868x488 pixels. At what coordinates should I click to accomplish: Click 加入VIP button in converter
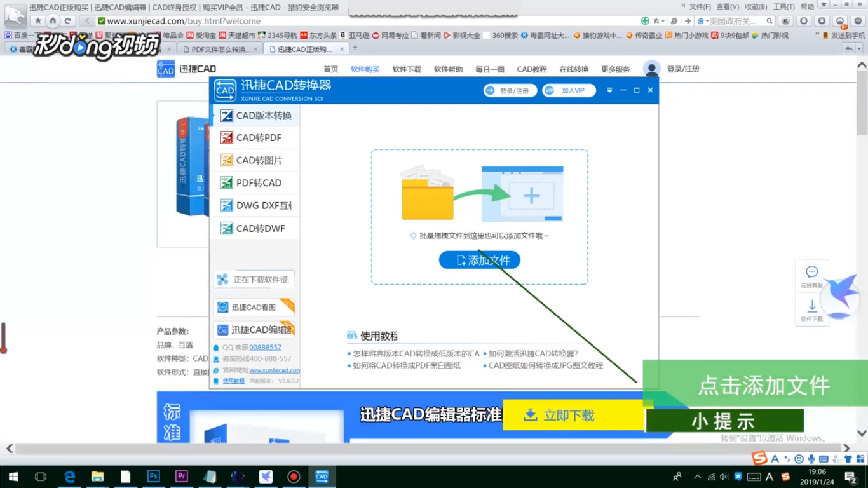(569, 91)
